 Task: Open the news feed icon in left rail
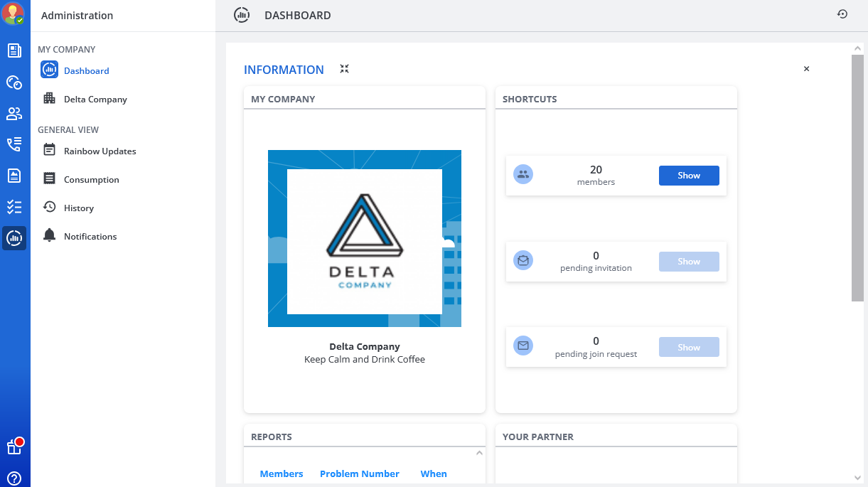[14, 50]
